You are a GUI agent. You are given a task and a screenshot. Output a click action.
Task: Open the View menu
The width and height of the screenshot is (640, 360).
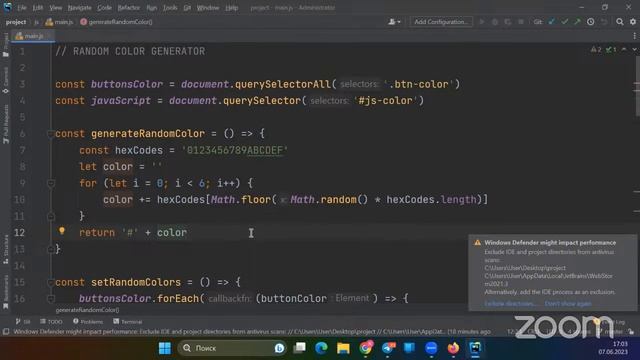[56, 8]
